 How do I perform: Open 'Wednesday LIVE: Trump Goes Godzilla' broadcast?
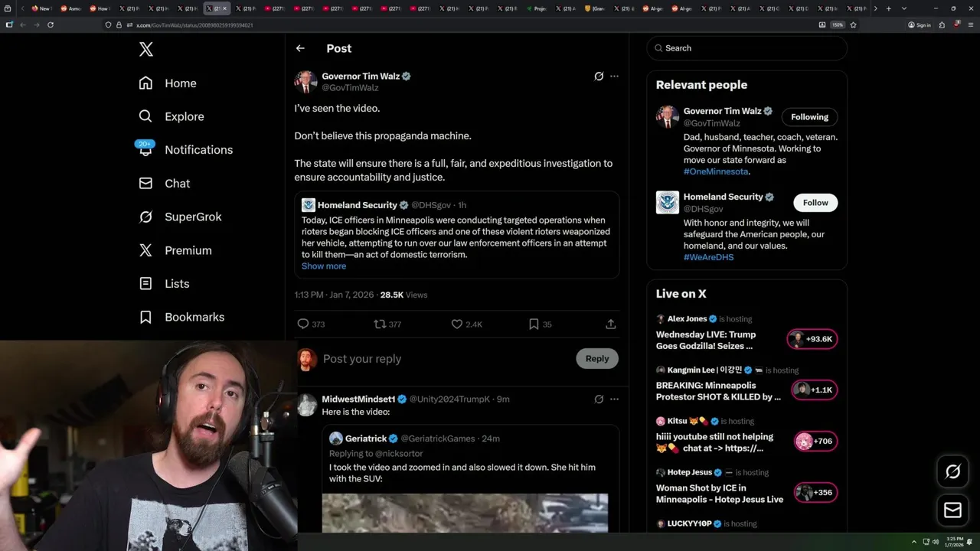[x=706, y=340]
